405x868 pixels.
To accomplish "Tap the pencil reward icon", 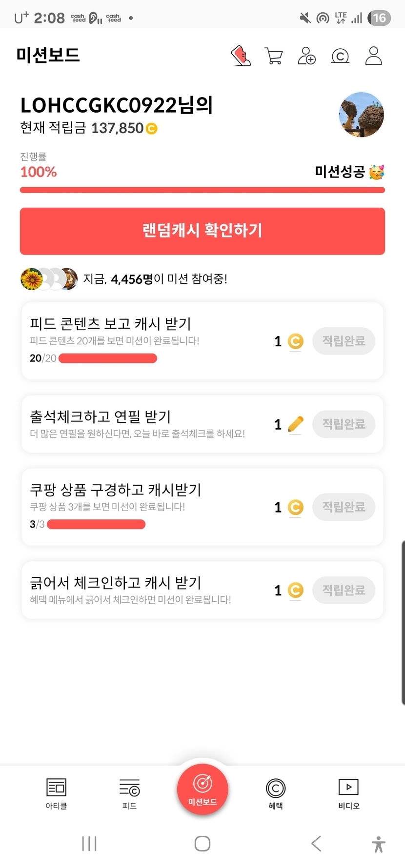I will click(295, 424).
